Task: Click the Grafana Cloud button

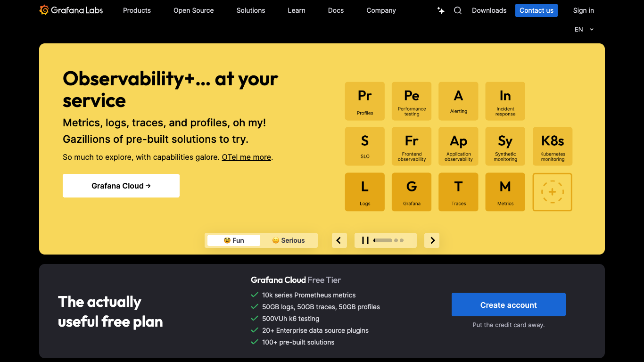Action: click(121, 186)
